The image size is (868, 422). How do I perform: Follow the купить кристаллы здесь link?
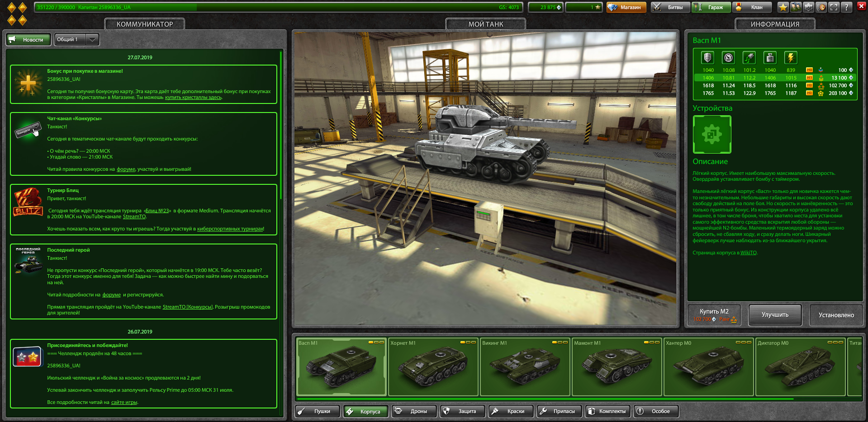(193, 98)
